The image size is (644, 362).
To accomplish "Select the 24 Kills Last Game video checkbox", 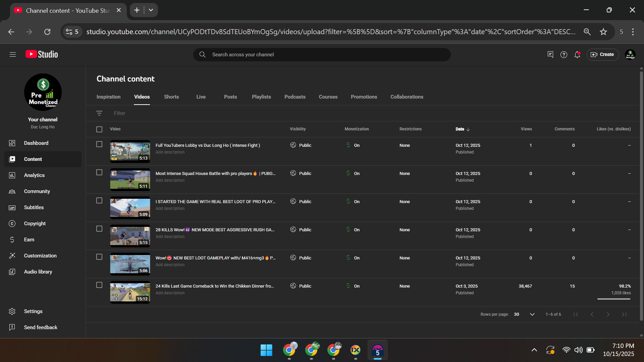I will (99, 285).
